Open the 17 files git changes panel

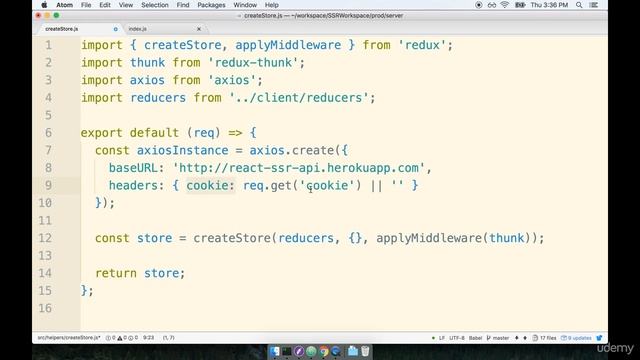click(x=544, y=338)
